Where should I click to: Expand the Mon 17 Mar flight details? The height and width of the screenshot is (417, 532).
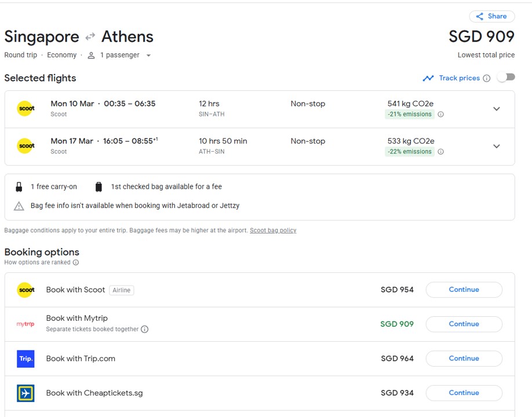pyautogui.click(x=496, y=146)
